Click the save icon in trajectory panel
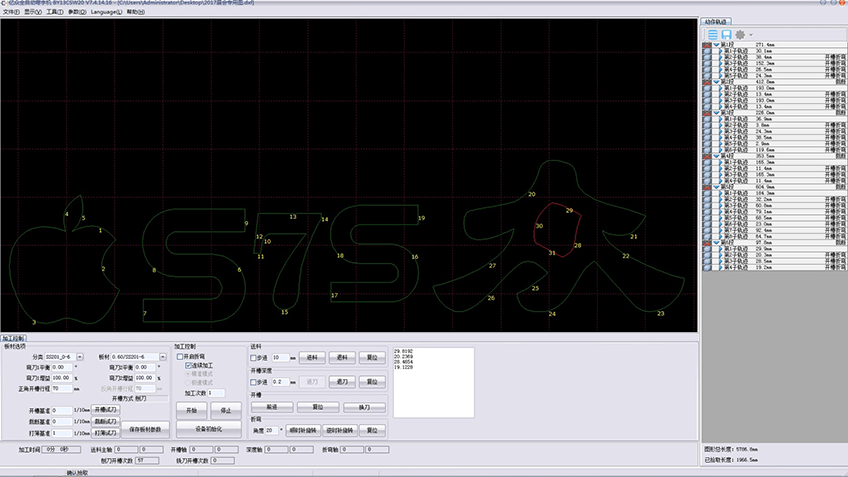Image resolution: width=848 pixels, height=477 pixels. click(x=726, y=34)
